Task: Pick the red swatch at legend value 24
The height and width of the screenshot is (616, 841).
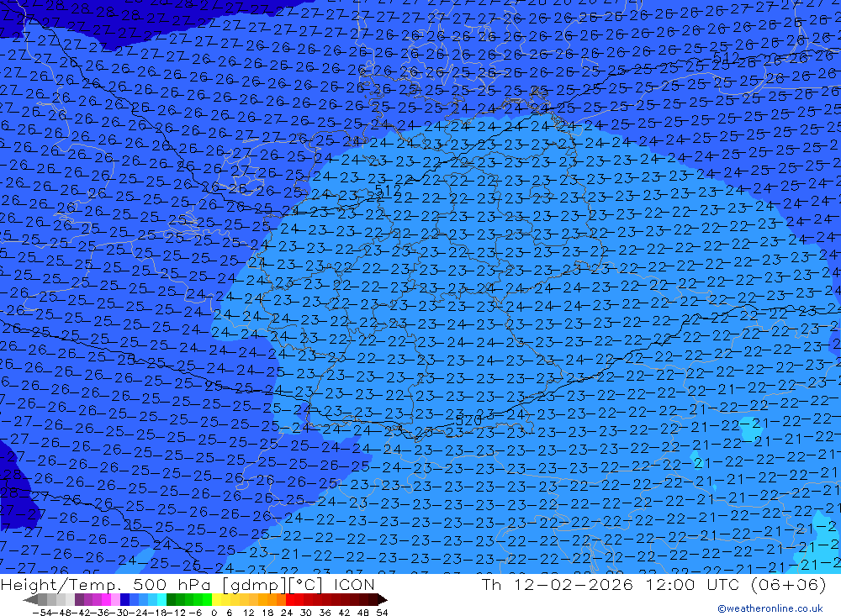Action: tap(290, 600)
